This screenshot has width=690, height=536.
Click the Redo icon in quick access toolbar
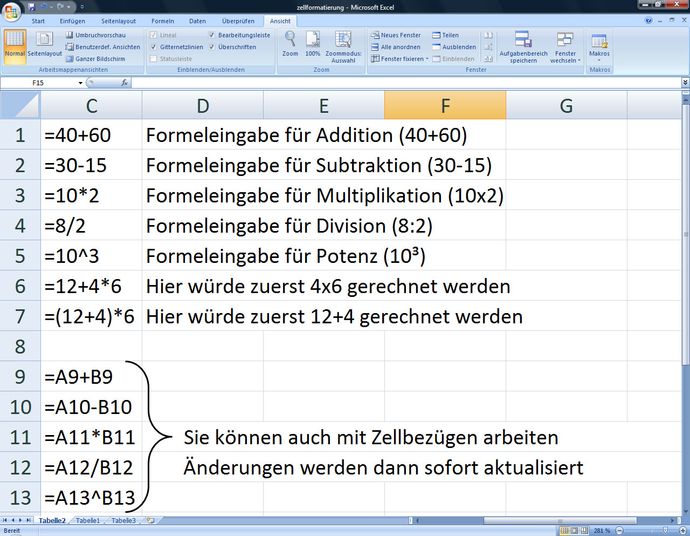click(60, 7)
